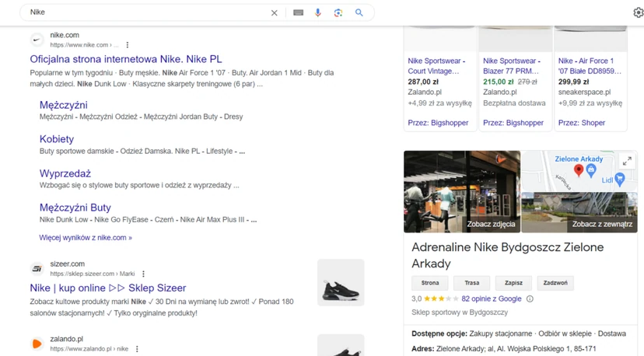The image size is (644, 356).
Task: Clear the search box with the X icon
Action: click(x=274, y=12)
